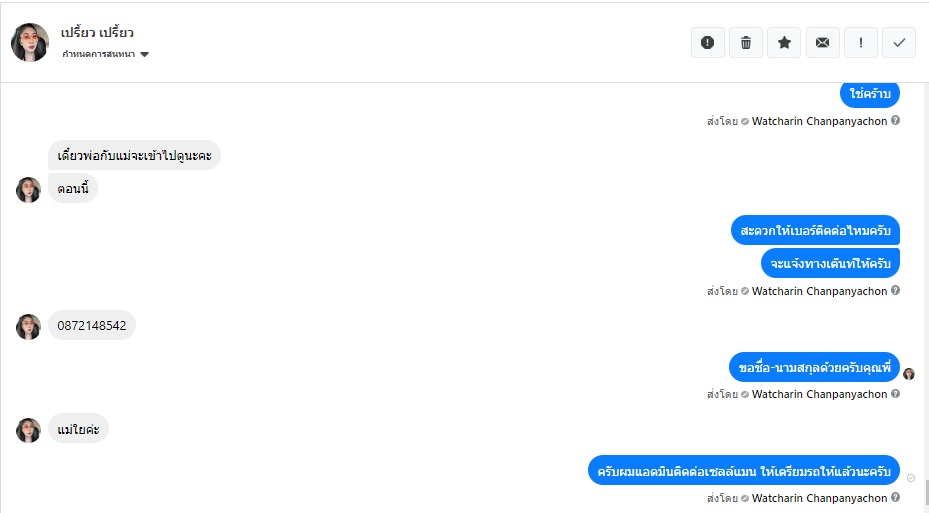929x513 pixels.
Task: Click delivered check icon beside last sent message
Action: pos(910,479)
